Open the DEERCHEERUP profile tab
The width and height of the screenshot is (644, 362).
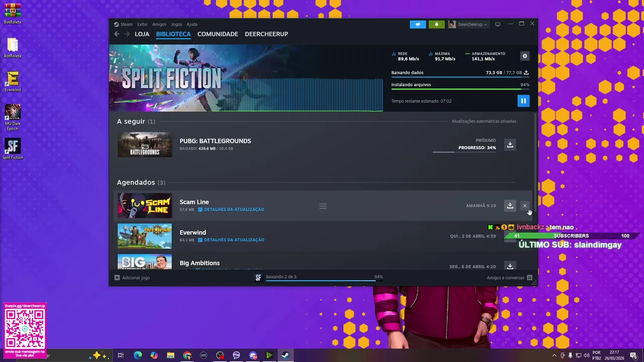pos(266,34)
